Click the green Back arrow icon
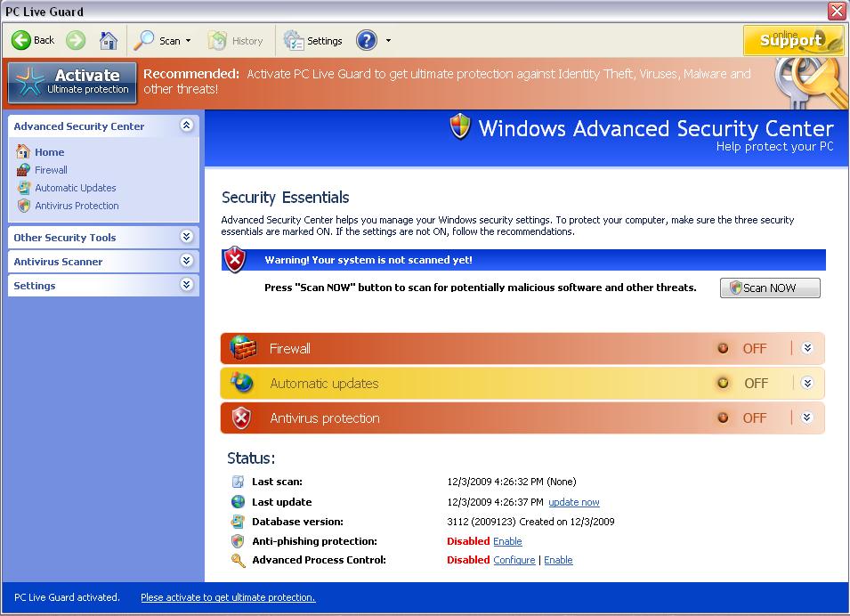The image size is (850, 616). pos(21,40)
